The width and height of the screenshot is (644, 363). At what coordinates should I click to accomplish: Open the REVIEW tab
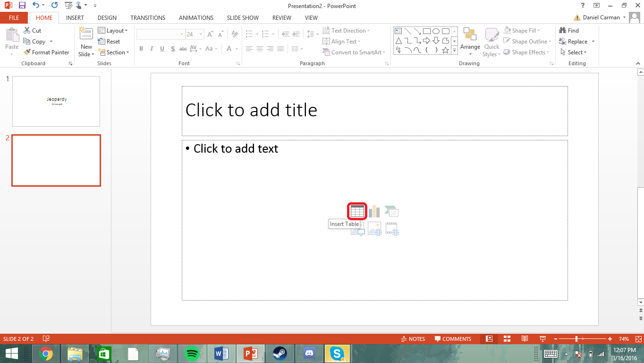282,18
